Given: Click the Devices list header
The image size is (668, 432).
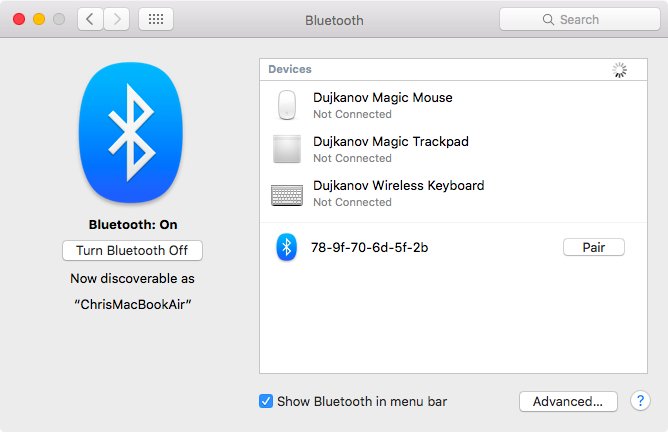Looking at the screenshot, I should click(453, 69).
